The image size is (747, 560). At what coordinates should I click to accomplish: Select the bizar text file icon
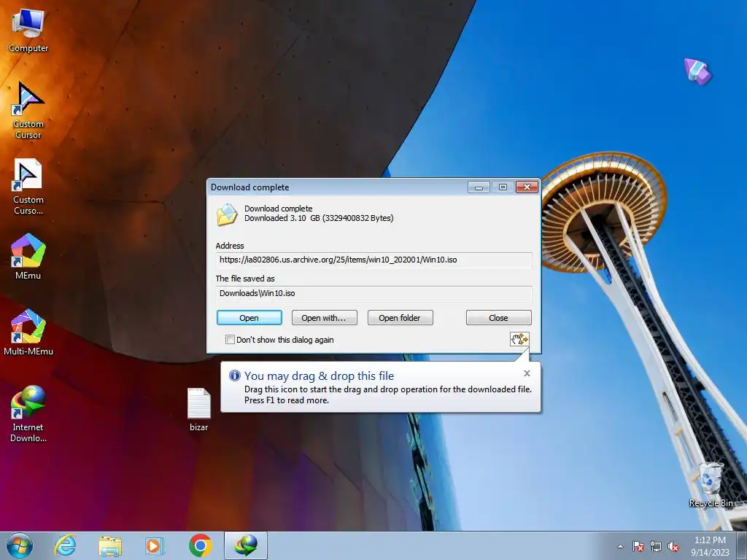click(x=198, y=410)
